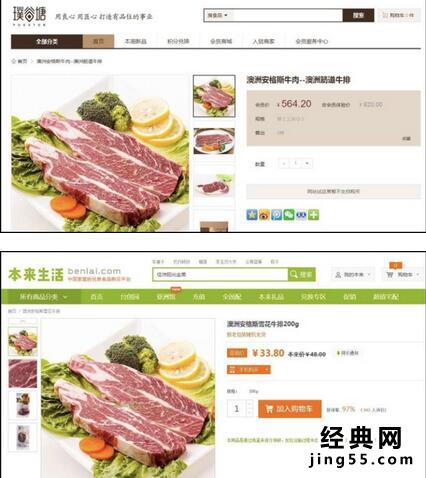Select the second steak thumbnail in upper gallery
426x478 pixels.
tap(214, 141)
